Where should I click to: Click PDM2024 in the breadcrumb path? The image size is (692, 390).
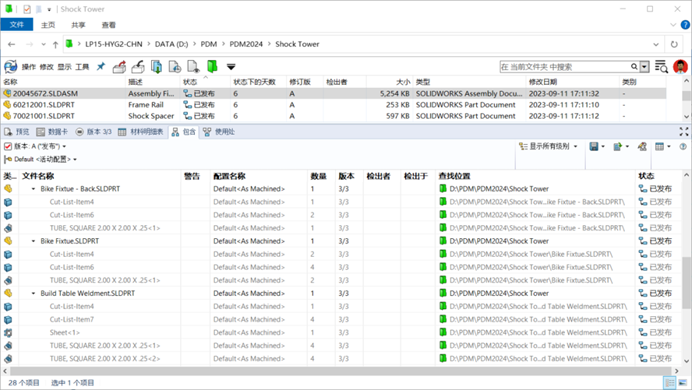246,44
